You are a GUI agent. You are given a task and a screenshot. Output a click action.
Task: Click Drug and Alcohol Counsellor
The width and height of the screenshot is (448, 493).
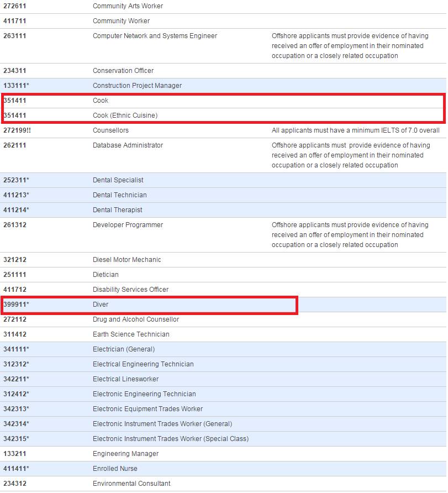pos(136,319)
